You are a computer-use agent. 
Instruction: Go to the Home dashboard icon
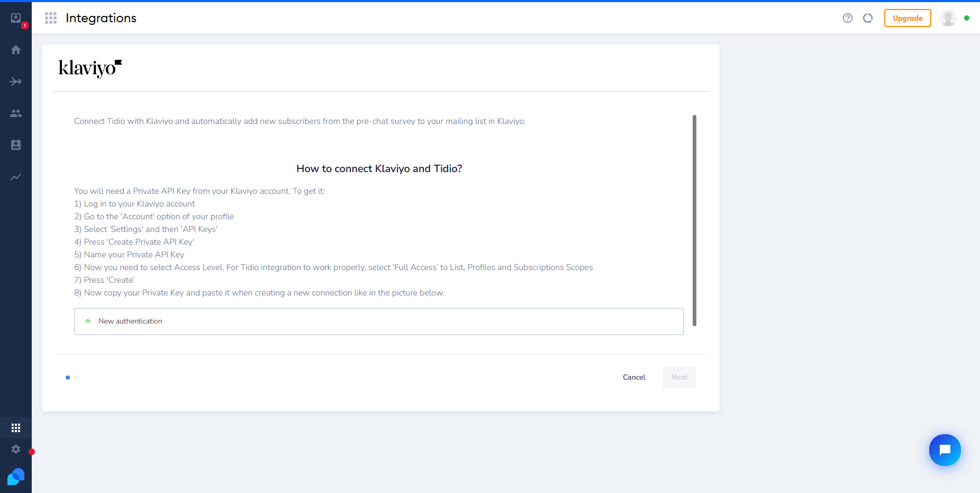(x=16, y=50)
